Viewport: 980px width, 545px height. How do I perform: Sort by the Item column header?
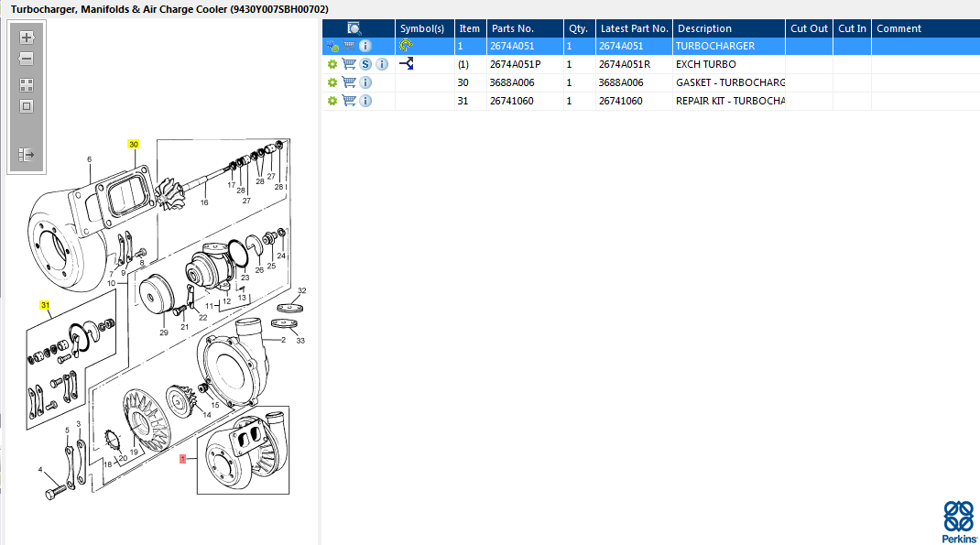pyautogui.click(x=470, y=28)
